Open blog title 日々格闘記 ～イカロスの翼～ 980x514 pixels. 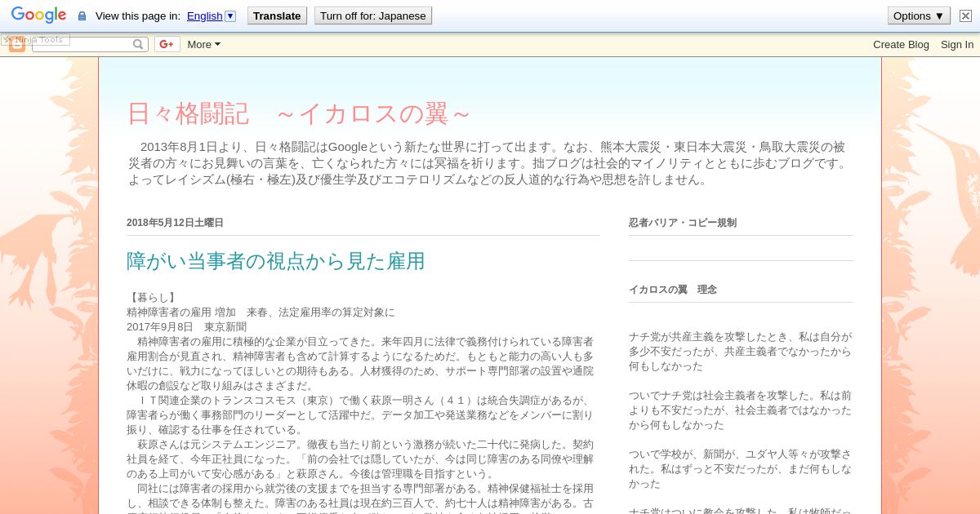click(x=299, y=113)
